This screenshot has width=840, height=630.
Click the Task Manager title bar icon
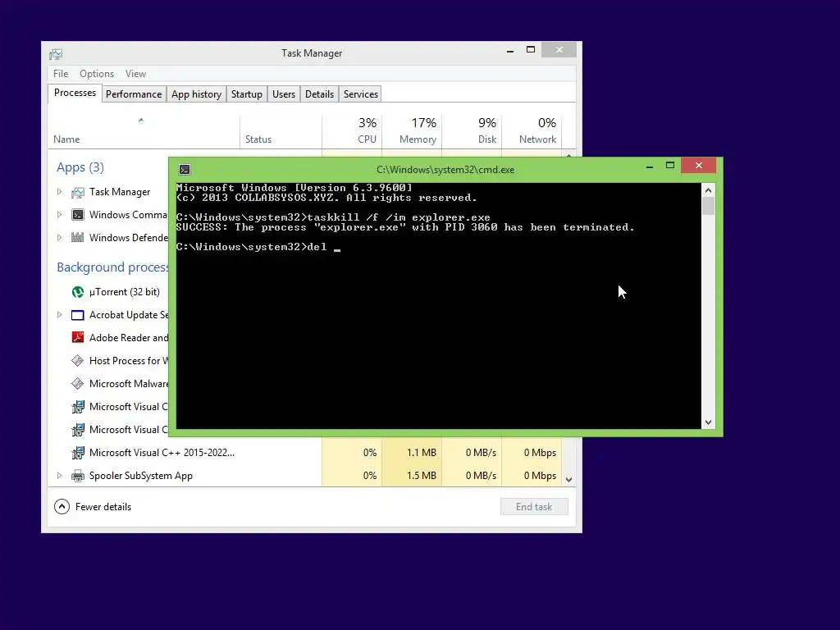click(56, 53)
